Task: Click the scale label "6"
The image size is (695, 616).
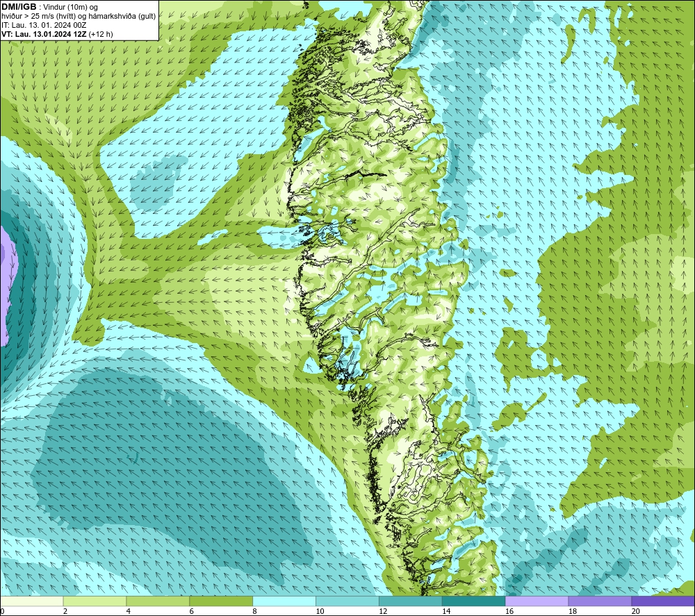Action: tap(192, 611)
